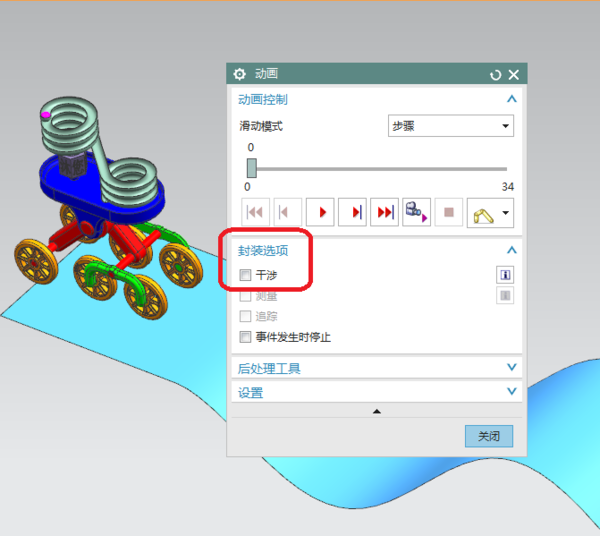The image size is (600, 536).
Task: Close the 动画 dialog with the X
Action: 514,75
